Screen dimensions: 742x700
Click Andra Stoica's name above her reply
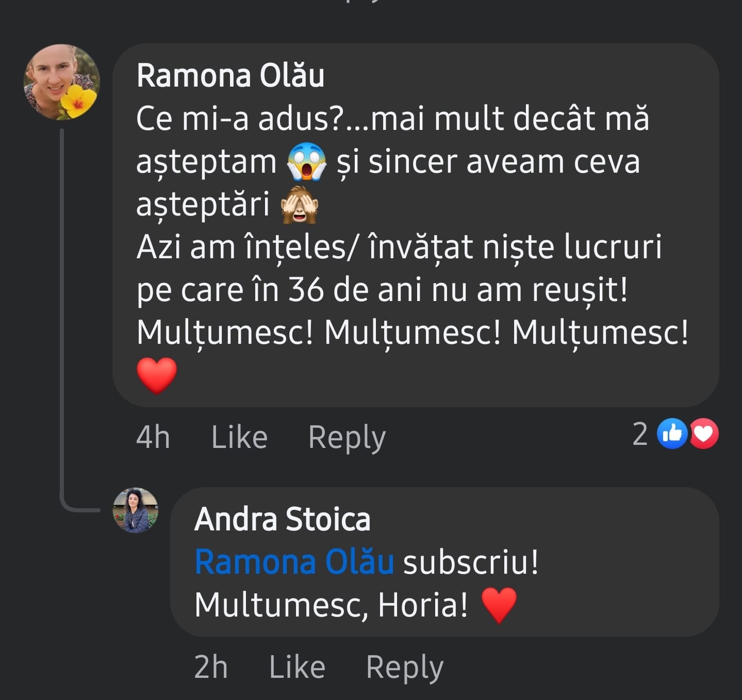283,520
